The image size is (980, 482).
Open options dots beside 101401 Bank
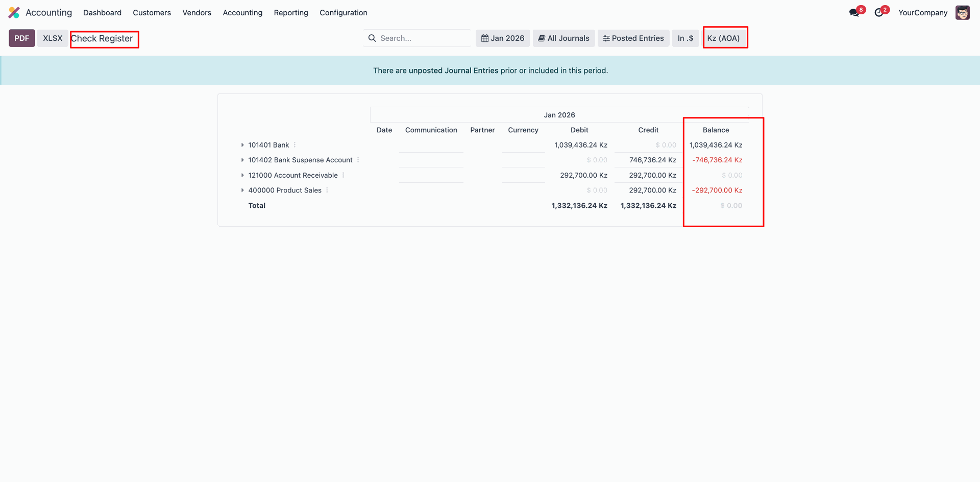pos(295,145)
